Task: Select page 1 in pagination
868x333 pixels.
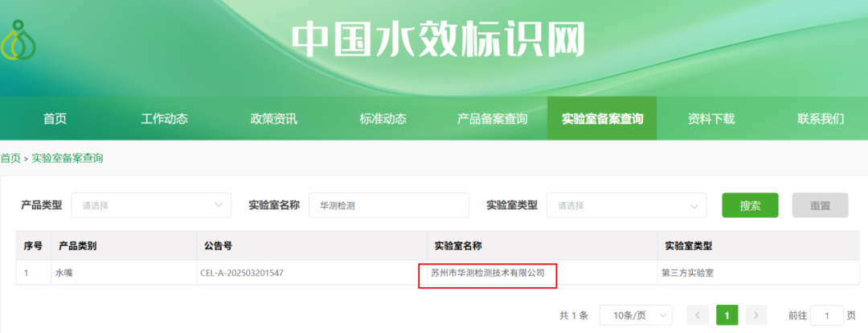Action: 727,315
